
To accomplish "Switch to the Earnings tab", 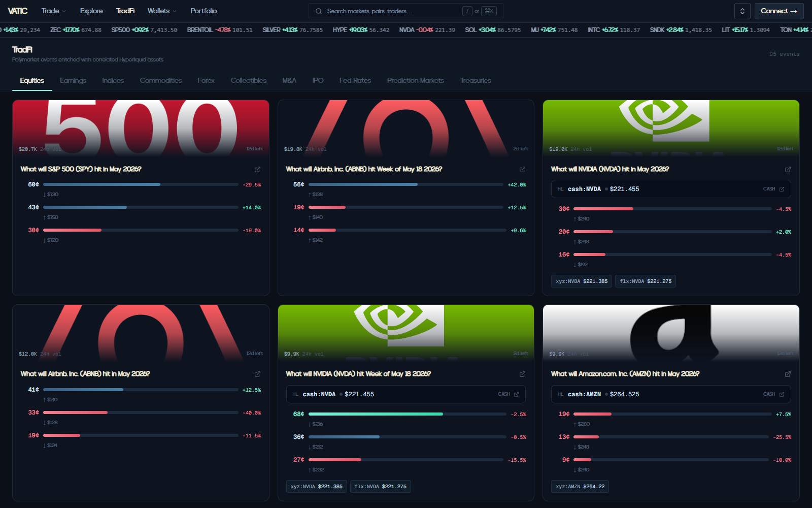I will (73, 80).
